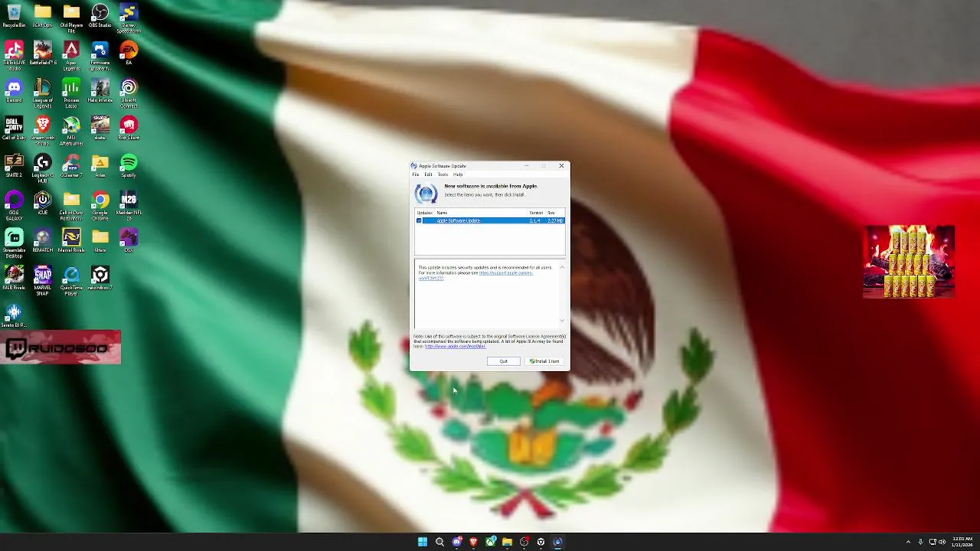Screen dimensions: 980x551
Task: Open the taskbar volume control
Action: coord(942,542)
